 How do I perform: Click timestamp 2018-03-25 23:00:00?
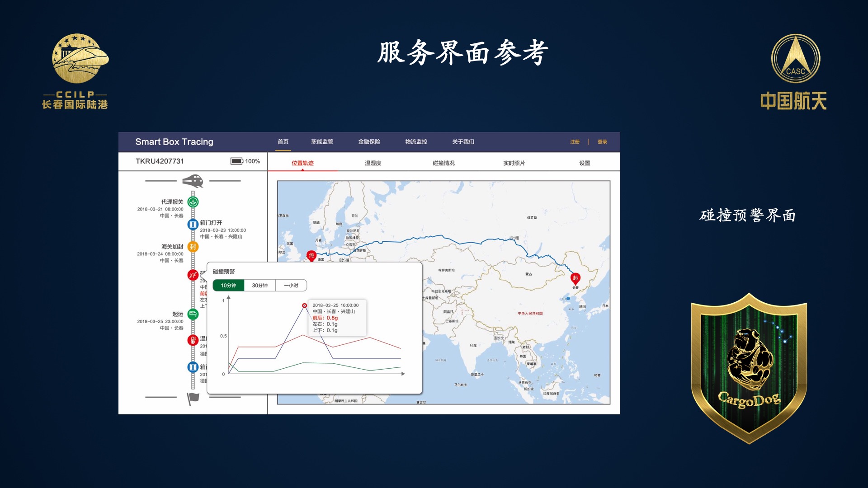[x=160, y=322]
